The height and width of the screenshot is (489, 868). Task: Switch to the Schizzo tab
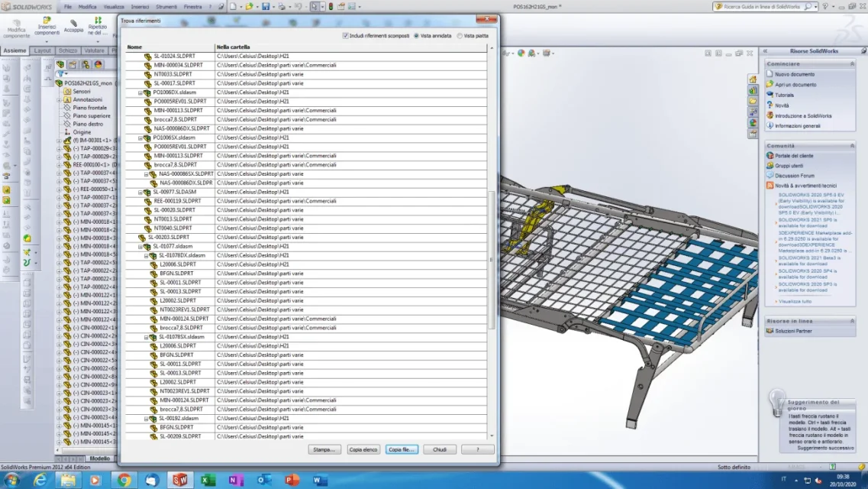tap(68, 50)
